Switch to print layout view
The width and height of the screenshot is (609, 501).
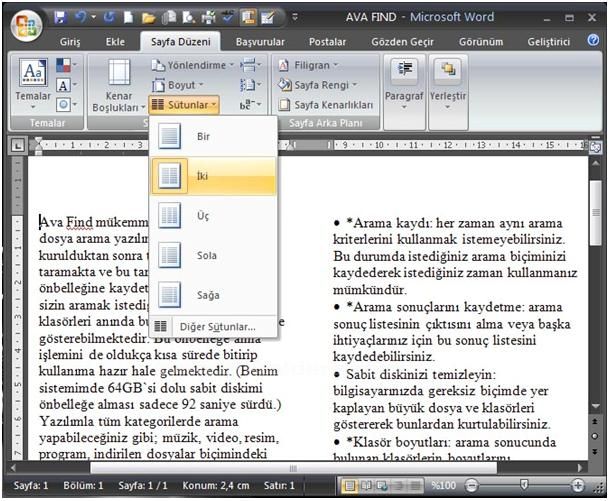tap(349, 485)
